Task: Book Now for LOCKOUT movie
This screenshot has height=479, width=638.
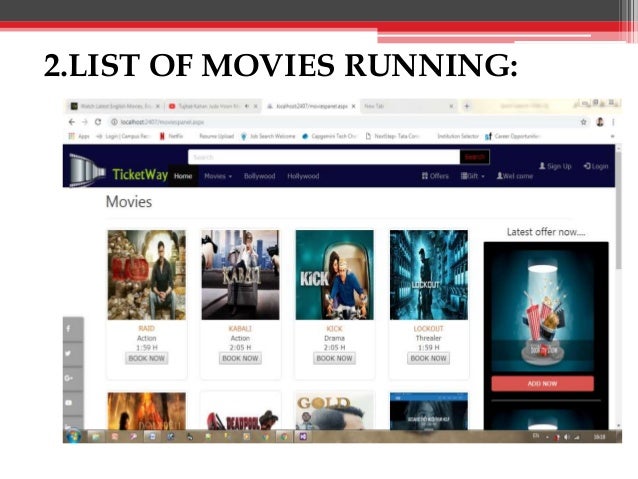Action: pyautogui.click(x=428, y=358)
